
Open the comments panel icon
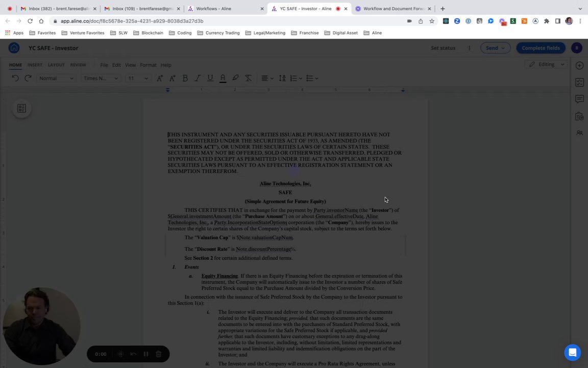click(579, 99)
